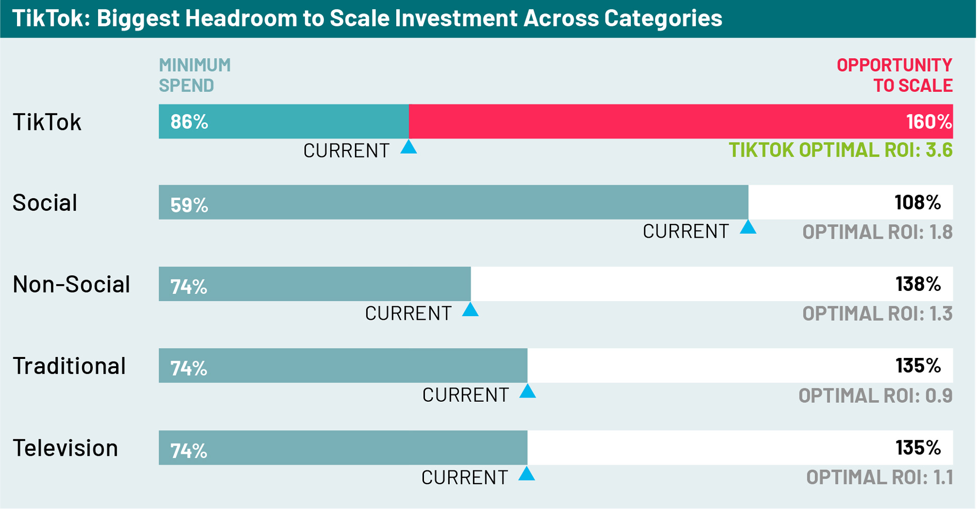Click the 160% opportunity value on TikTok
980x509 pixels.
pos(928,122)
